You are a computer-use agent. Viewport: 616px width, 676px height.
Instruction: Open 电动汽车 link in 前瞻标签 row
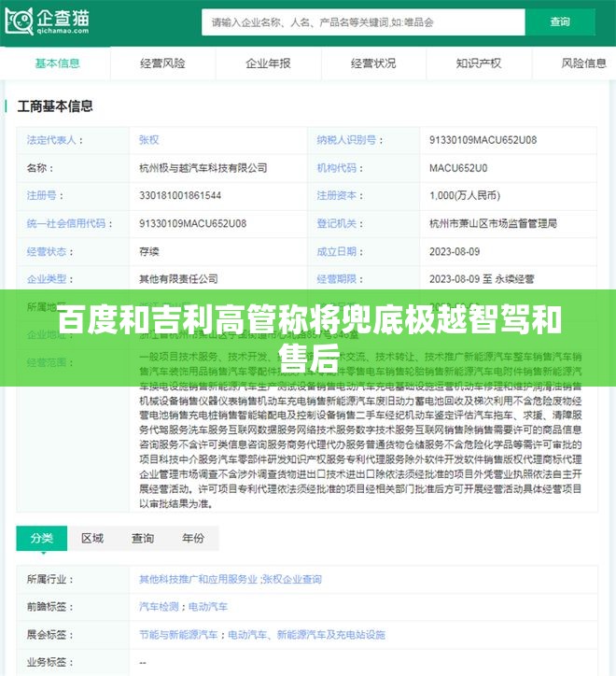pyautogui.click(x=208, y=607)
